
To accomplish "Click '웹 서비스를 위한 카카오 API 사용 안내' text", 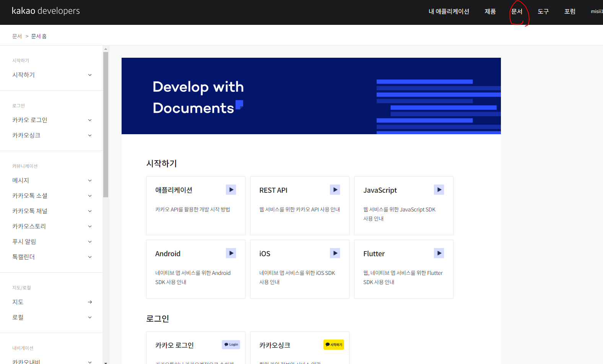I will coord(299,210).
